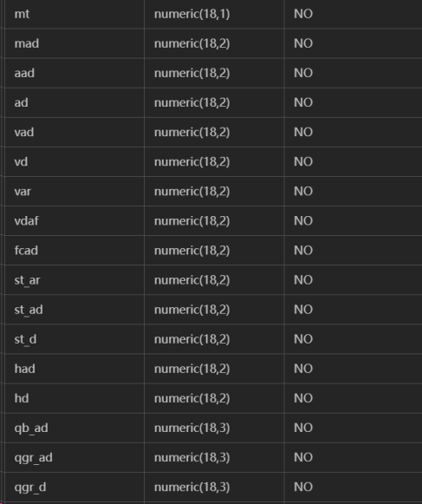This screenshot has height=504, width=422.
Task: Click the NO nullable value for var
Action: pyautogui.click(x=303, y=191)
